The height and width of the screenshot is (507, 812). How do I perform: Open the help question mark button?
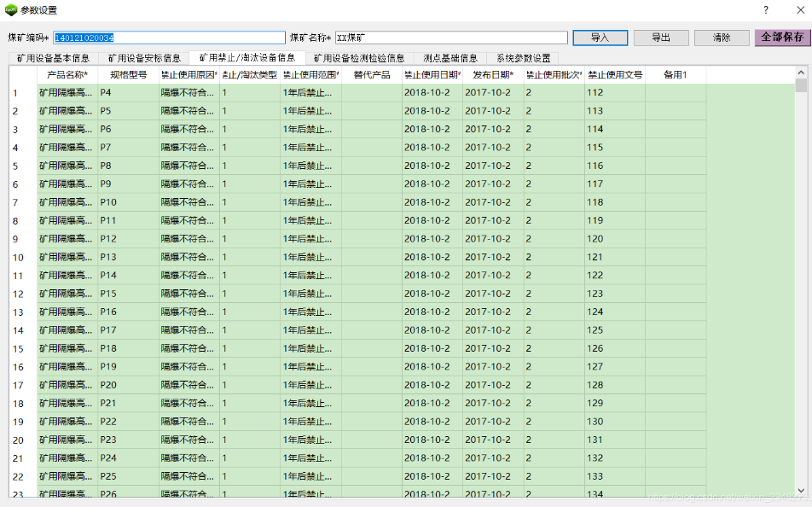765,10
